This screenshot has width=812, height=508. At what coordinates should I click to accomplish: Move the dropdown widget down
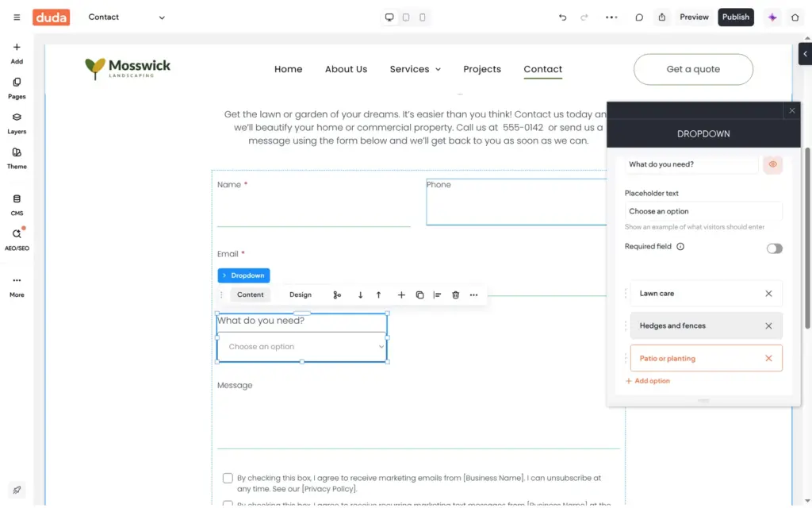pos(361,295)
